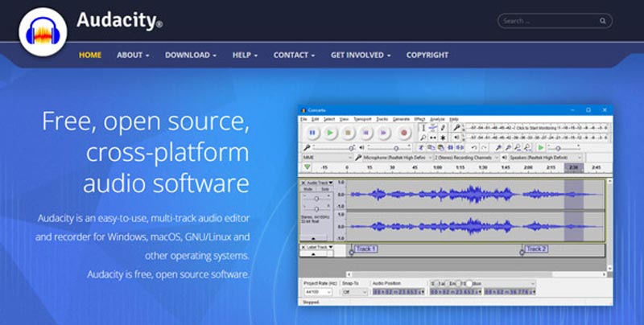The image size is (644, 325).
Task: Click the Zoom Out icon
Action: (x=508, y=148)
